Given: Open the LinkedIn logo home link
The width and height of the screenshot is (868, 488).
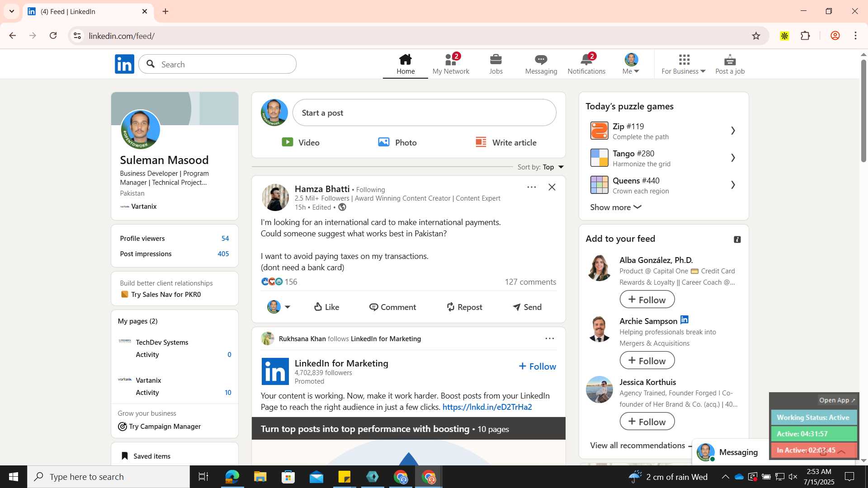Looking at the screenshot, I should [124, 64].
